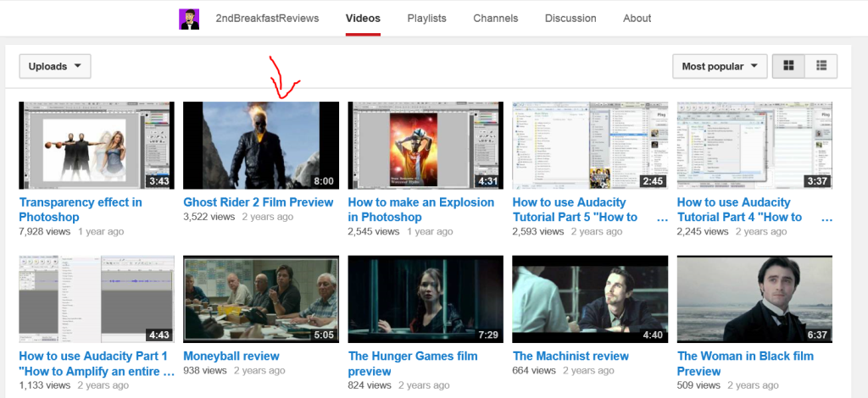Screen dimensions: 868x398
Task: Click the 2,593 views count text
Action: (x=538, y=232)
